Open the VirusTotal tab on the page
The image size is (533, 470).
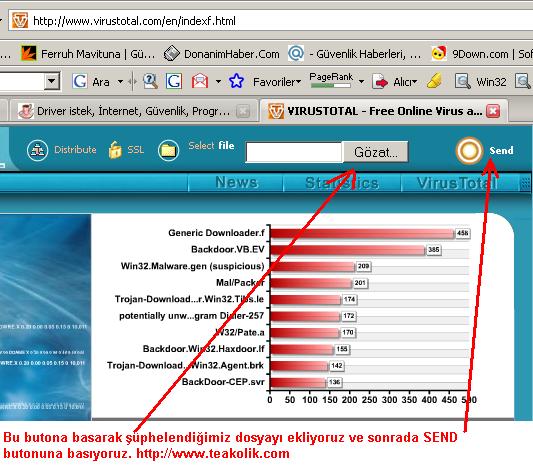coord(457,183)
